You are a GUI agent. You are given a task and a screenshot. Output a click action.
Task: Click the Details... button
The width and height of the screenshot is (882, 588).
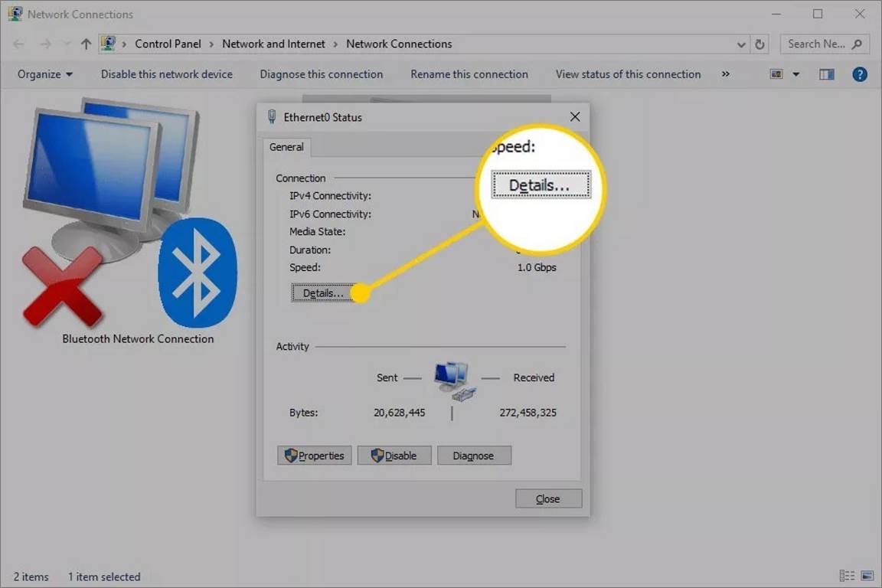tap(322, 293)
